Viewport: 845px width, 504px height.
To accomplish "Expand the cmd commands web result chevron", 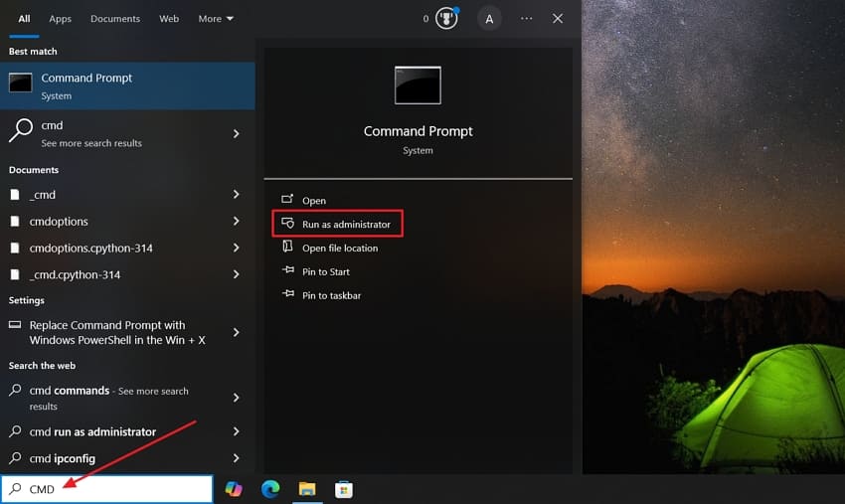I will coord(236,398).
